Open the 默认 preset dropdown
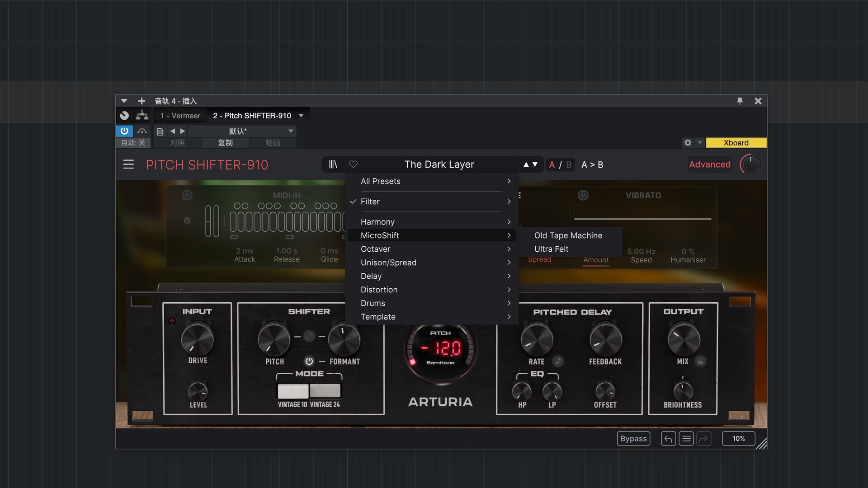Image resolution: width=868 pixels, height=488 pixels. (291, 131)
